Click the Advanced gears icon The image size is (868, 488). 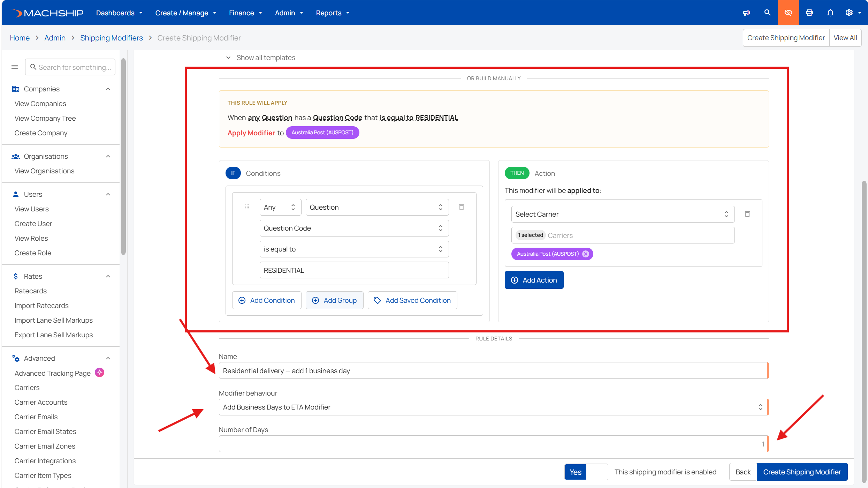coord(16,358)
